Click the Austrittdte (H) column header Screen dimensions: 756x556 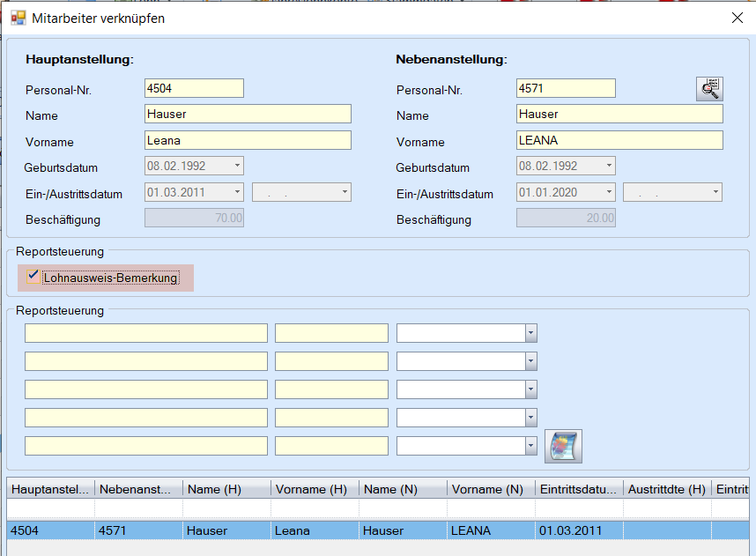667,489
